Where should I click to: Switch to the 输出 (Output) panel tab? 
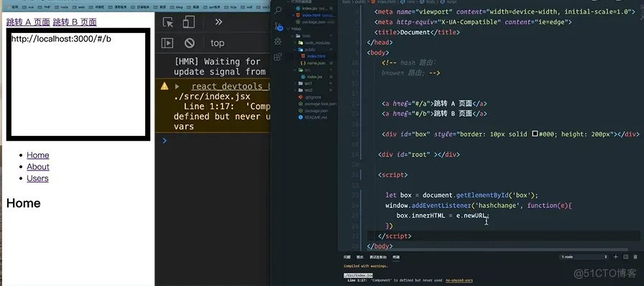[360, 257]
